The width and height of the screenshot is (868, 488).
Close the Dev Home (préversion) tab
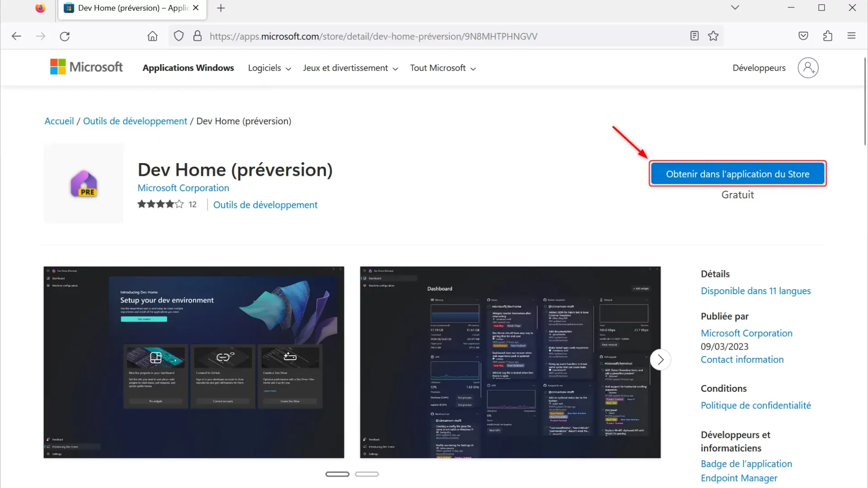(196, 8)
